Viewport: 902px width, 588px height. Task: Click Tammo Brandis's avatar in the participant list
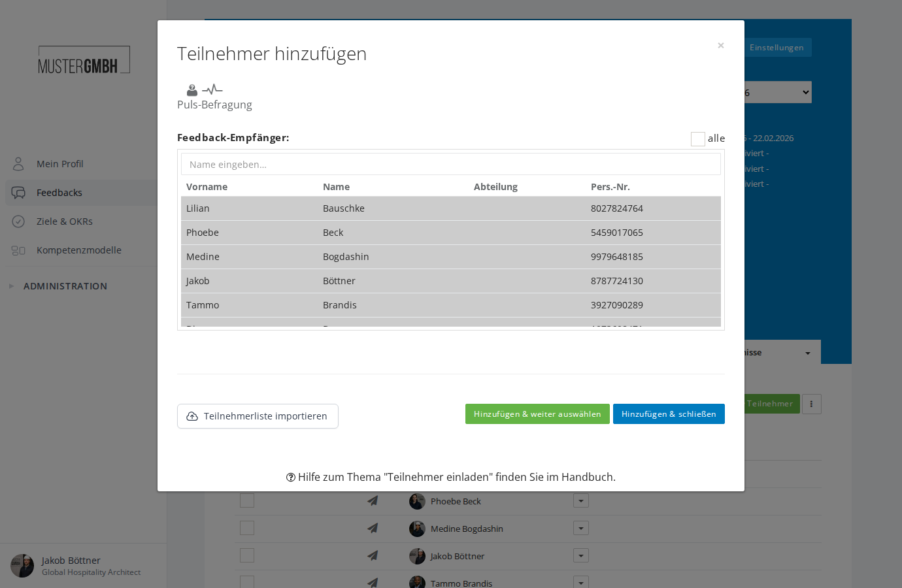[x=417, y=581]
